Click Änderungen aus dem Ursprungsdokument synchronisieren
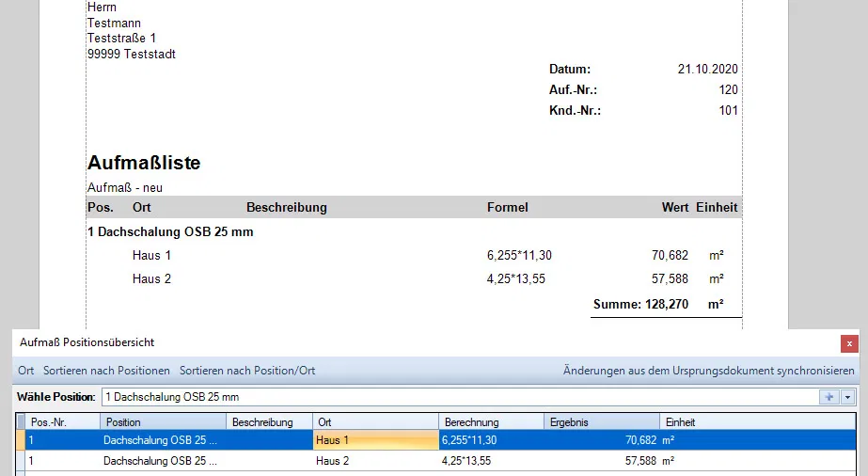Screen dimensions: 868x476 (x=708, y=371)
